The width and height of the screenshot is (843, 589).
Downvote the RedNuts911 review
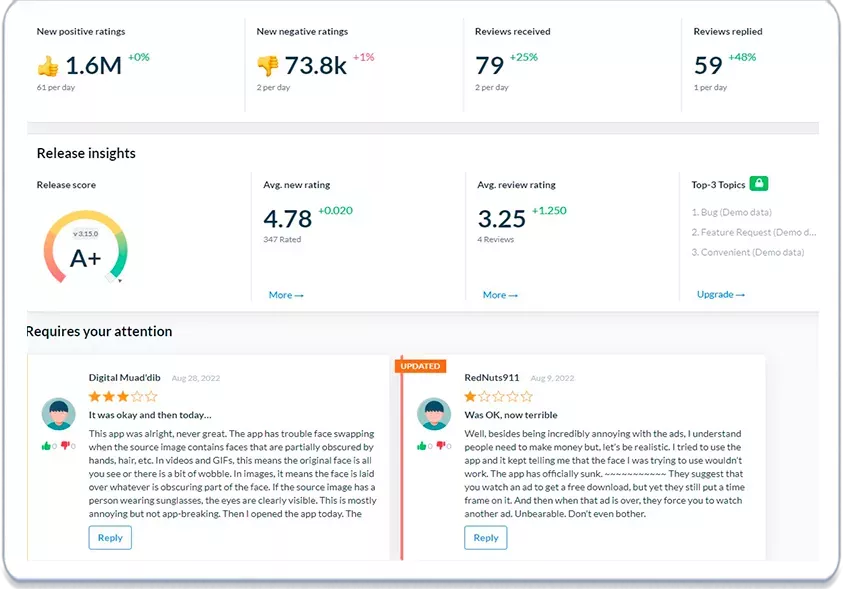pos(441,446)
